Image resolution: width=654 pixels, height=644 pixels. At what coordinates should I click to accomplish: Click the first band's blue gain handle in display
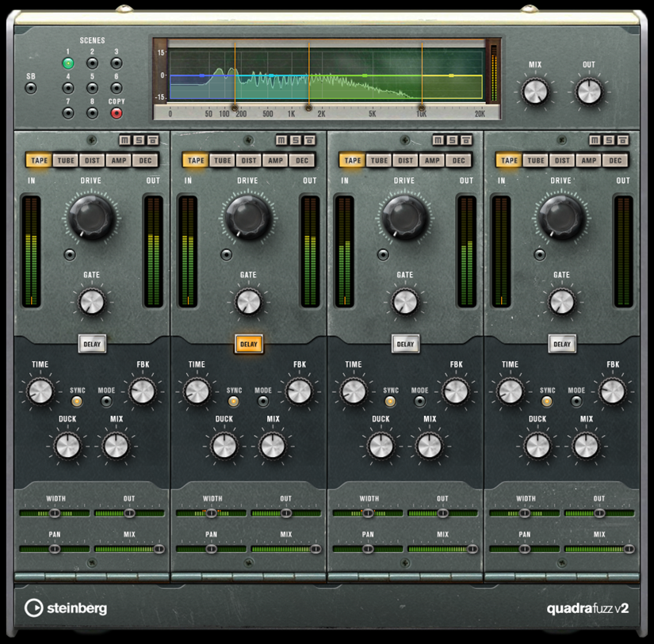click(x=202, y=75)
